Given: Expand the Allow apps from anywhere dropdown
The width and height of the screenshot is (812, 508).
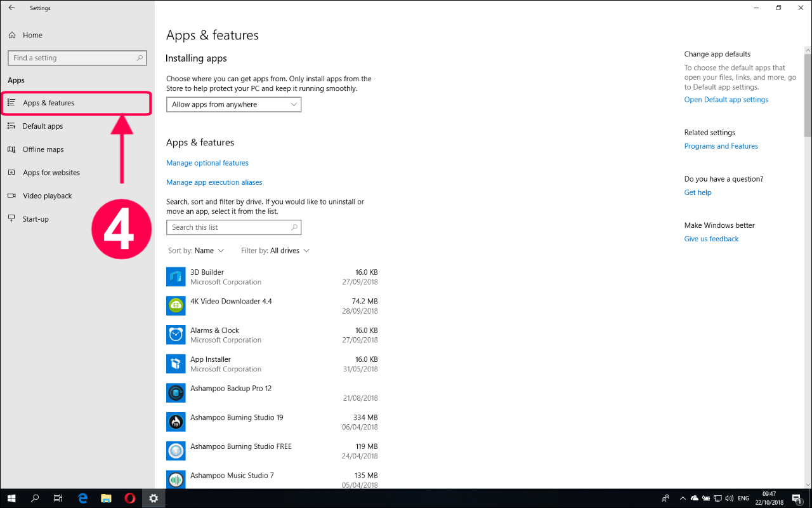Looking at the screenshot, I should pos(233,104).
